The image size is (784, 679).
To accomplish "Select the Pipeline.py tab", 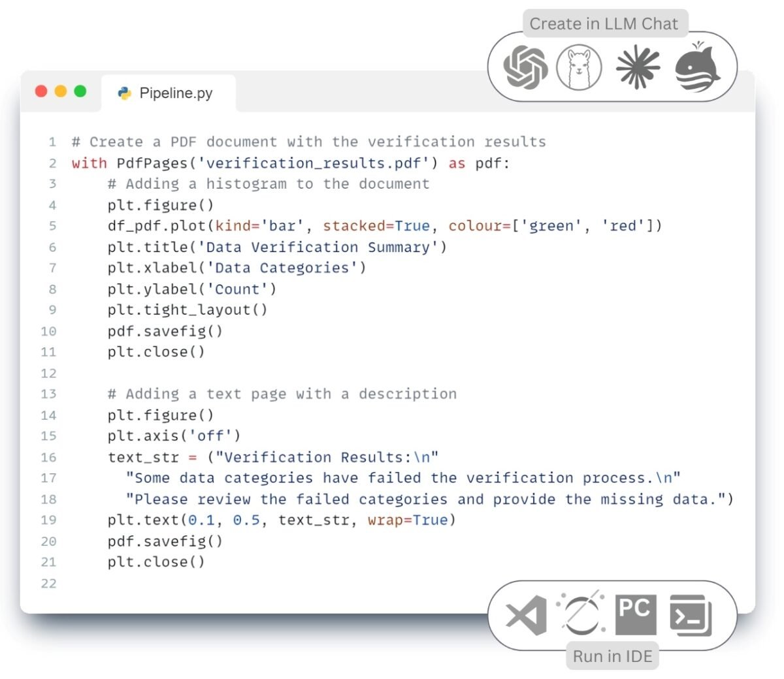I will pyautogui.click(x=168, y=93).
